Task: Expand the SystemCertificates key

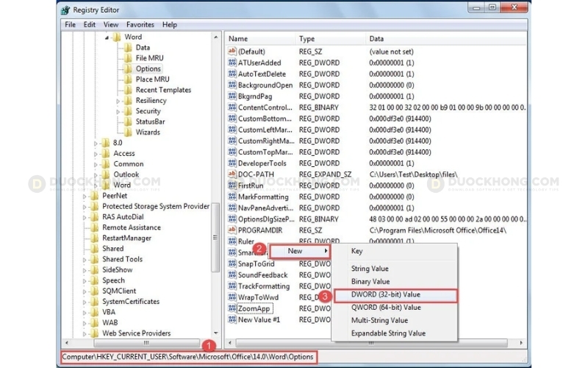Action: tap(85, 302)
